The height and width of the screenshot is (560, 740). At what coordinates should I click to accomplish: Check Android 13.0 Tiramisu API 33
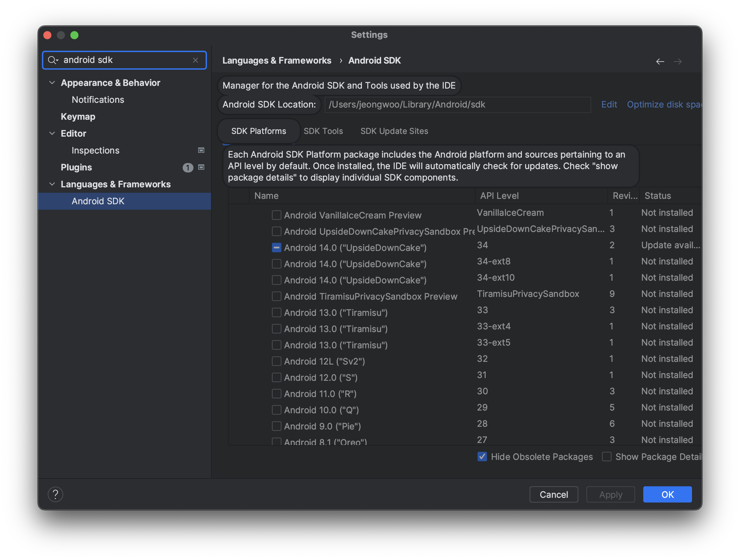tap(277, 312)
